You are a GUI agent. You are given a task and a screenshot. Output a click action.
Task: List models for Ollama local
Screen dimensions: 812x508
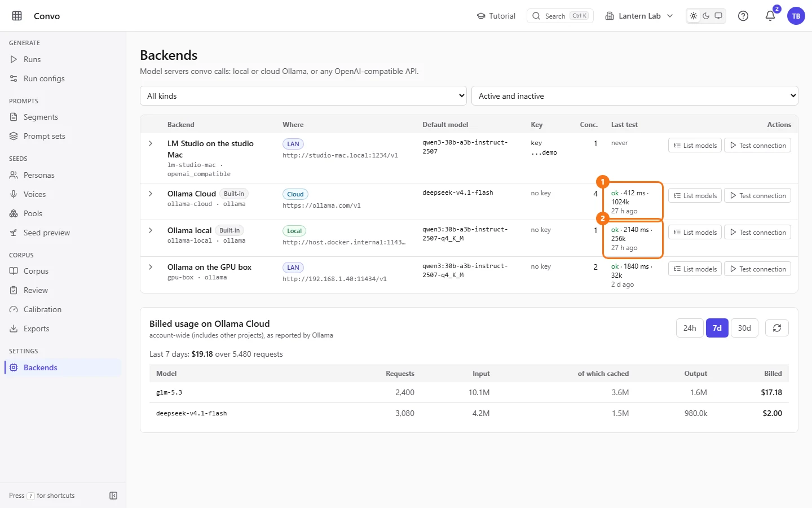coord(695,232)
